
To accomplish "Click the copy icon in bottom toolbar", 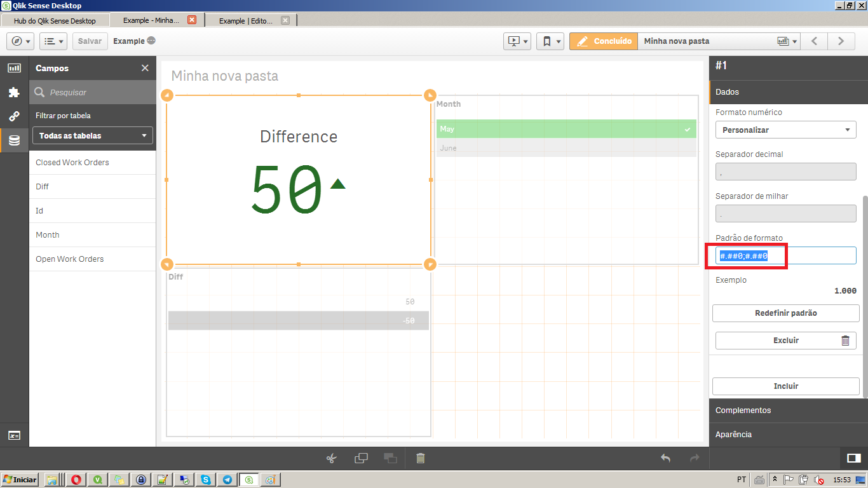I will pyautogui.click(x=361, y=458).
